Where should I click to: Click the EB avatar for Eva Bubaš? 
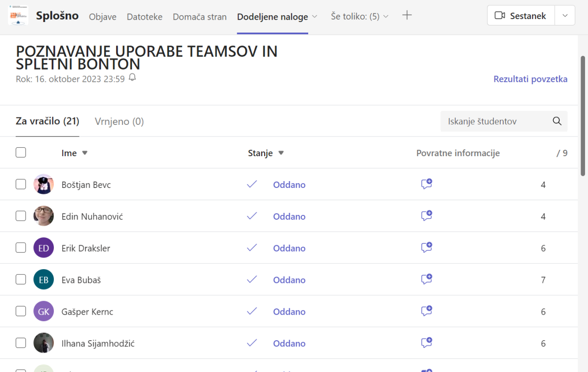tap(44, 279)
